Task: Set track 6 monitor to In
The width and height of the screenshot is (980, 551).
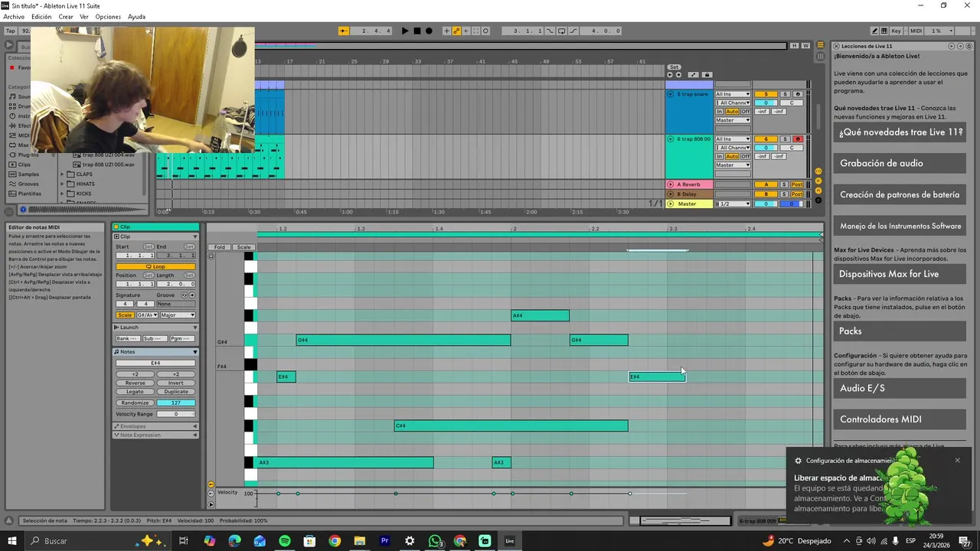Action: pyautogui.click(x=720, y=156)
